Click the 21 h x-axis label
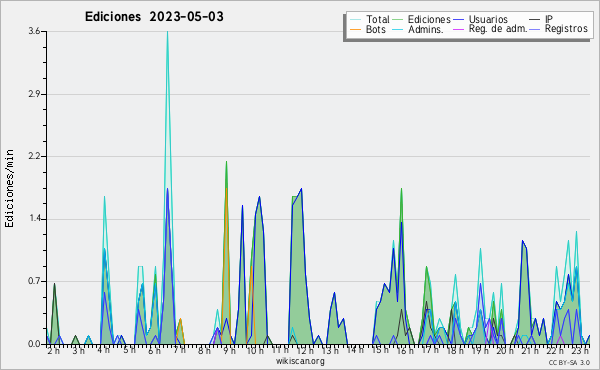The width and height of the screenshot is (600, 370). click(531, 350)
